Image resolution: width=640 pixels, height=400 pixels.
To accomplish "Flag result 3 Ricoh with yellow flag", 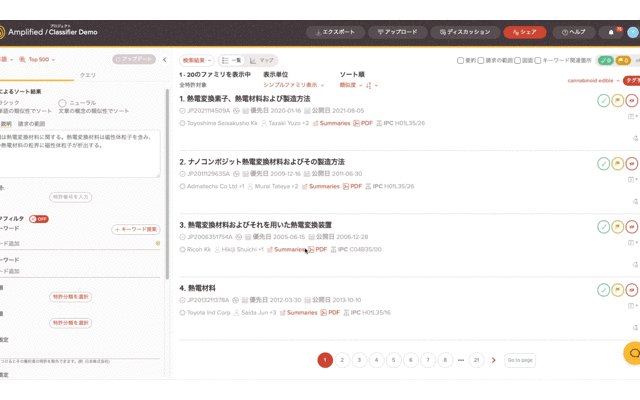I will coord(618,227).
